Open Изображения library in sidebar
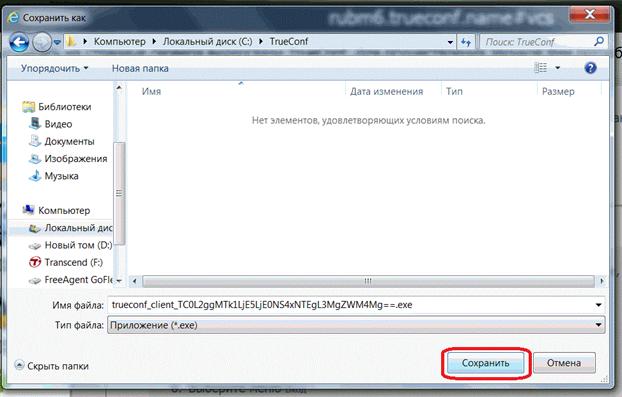 [x=76, y=159]
